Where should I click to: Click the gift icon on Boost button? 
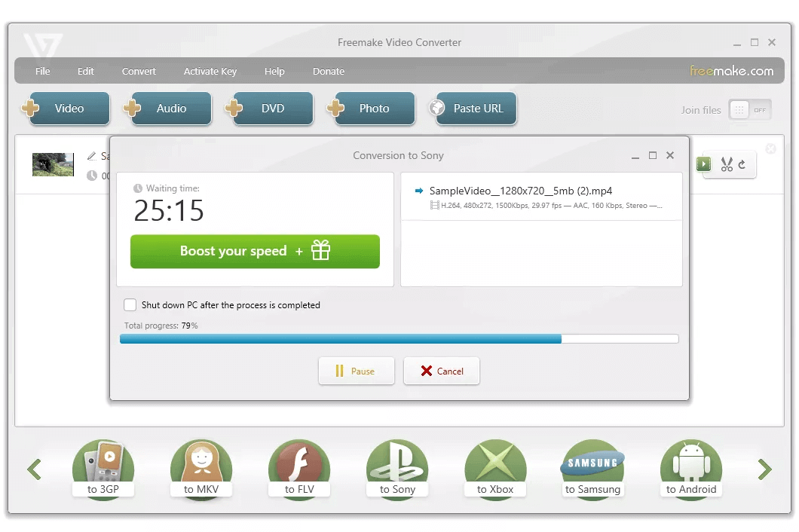click(321, 250)
